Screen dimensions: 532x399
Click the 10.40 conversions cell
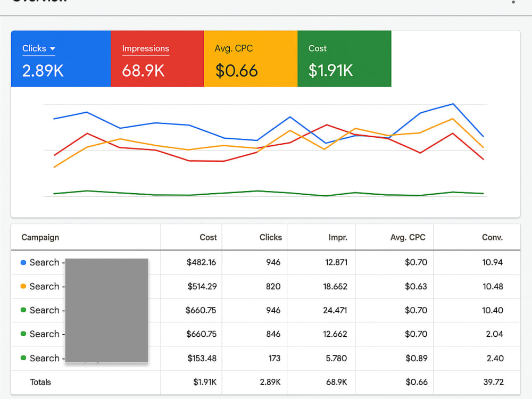[x=493, y=310]
